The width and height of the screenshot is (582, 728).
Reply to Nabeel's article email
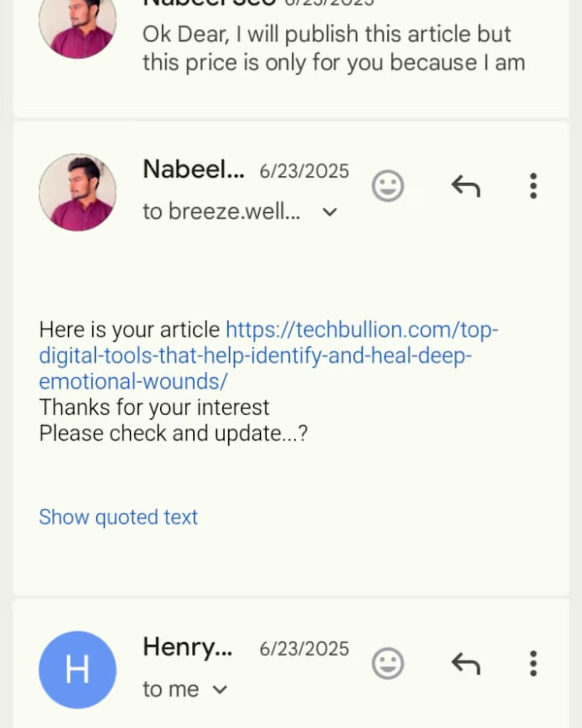click(466, 186)
